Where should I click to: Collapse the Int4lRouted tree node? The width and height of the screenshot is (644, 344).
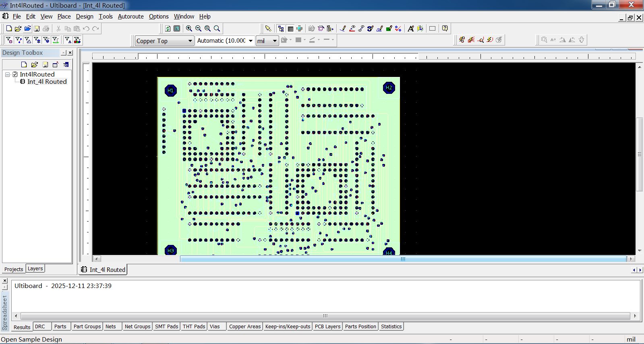click(8, 75)
